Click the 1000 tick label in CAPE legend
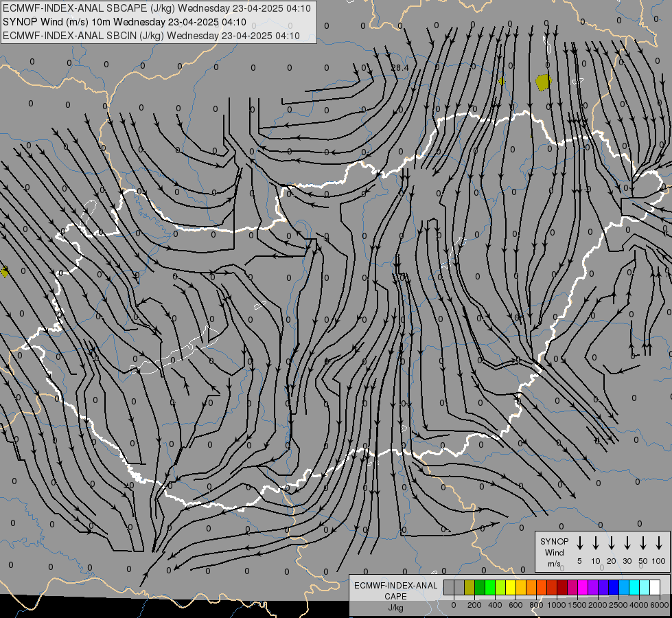The width and height of the screenshot is (672, 618). (x=557, y=605)
